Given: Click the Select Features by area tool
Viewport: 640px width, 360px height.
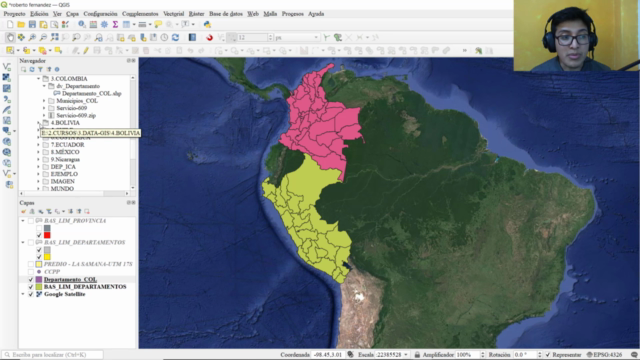Looking at the screenshot, I should [x=10, y=51].
